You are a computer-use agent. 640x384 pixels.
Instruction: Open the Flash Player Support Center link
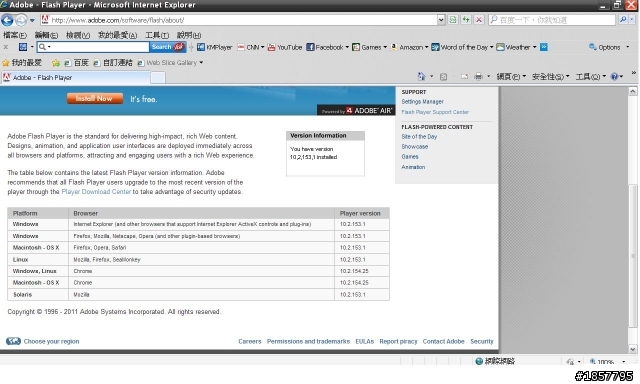coord(435,112)
